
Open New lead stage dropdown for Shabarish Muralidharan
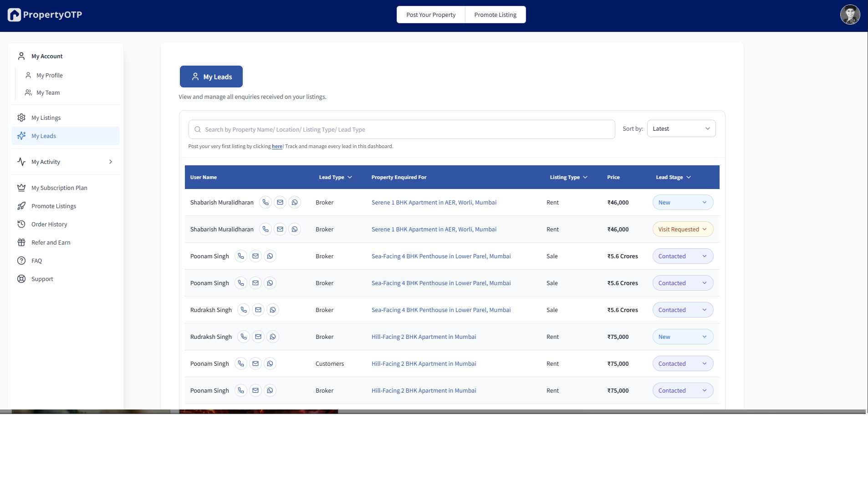tap(683, 202)
